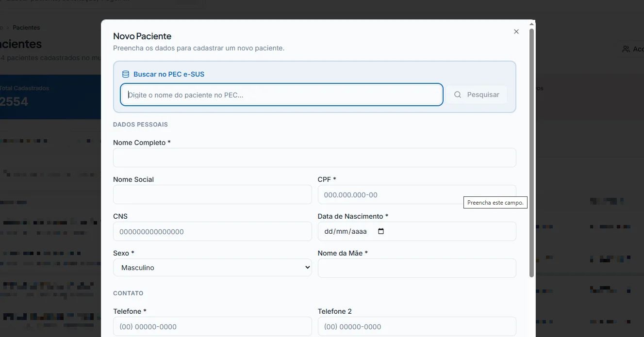Click the Buscar no PEC e-SUS heading
The image size is (644, 337).
pos(169,74)
